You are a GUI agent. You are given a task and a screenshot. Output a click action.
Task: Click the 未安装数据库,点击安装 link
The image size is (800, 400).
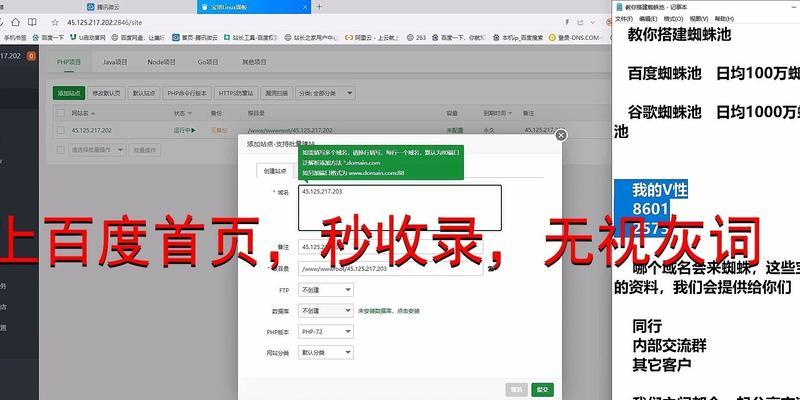point(389,311)
